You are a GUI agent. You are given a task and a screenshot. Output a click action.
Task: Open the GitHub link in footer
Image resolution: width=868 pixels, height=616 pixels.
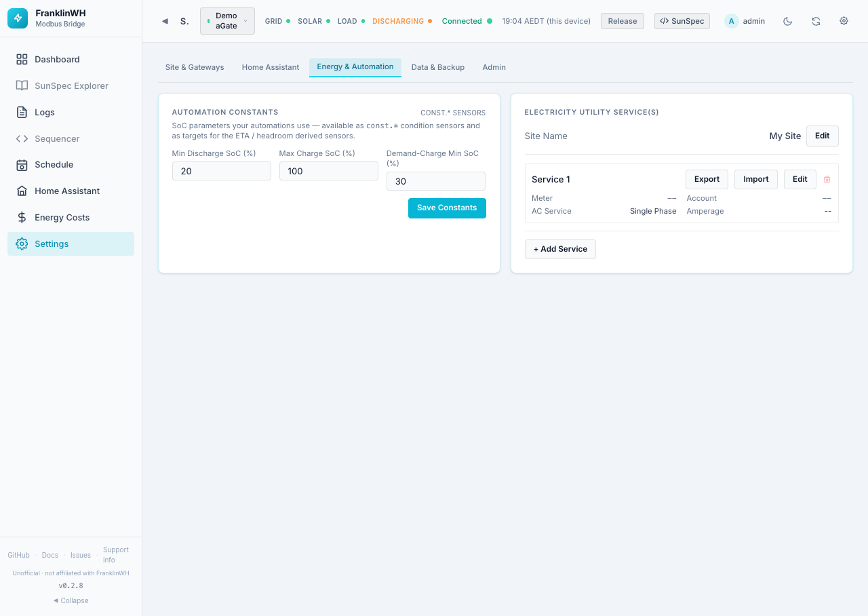click(19, 555)
